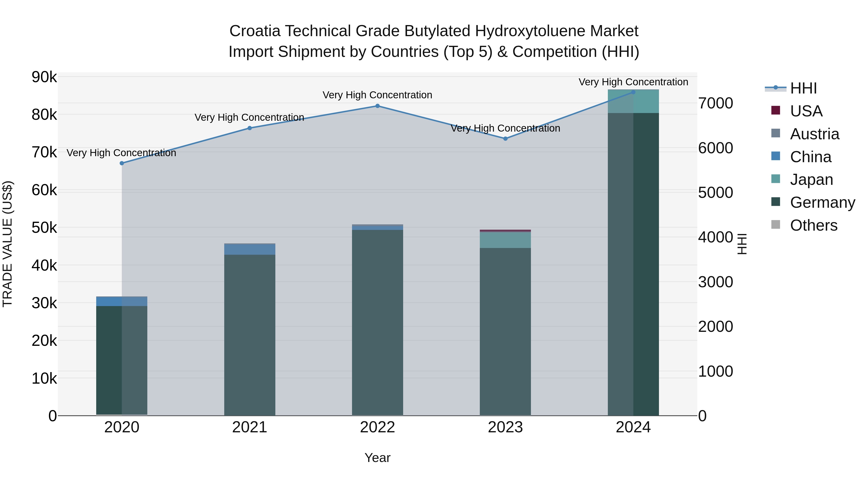Click the 2024 Japan bar segment

tap(633, 101)
